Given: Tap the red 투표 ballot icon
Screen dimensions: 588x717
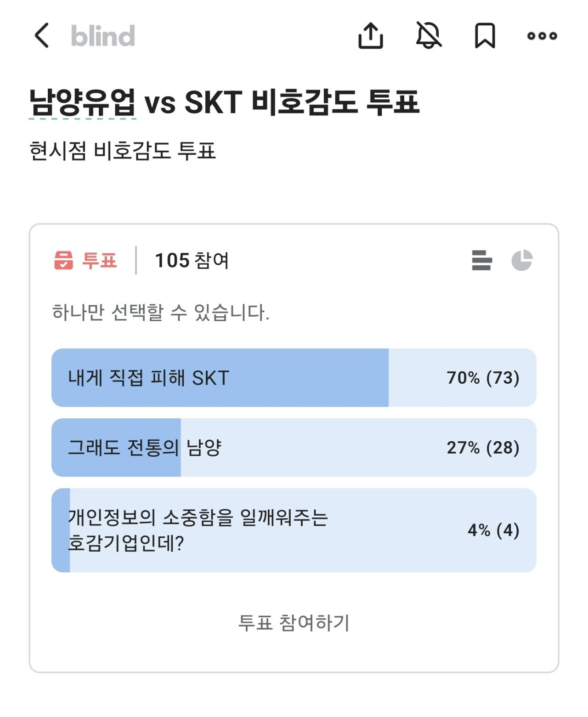Looking at the screenshot, I should (63, 261).
